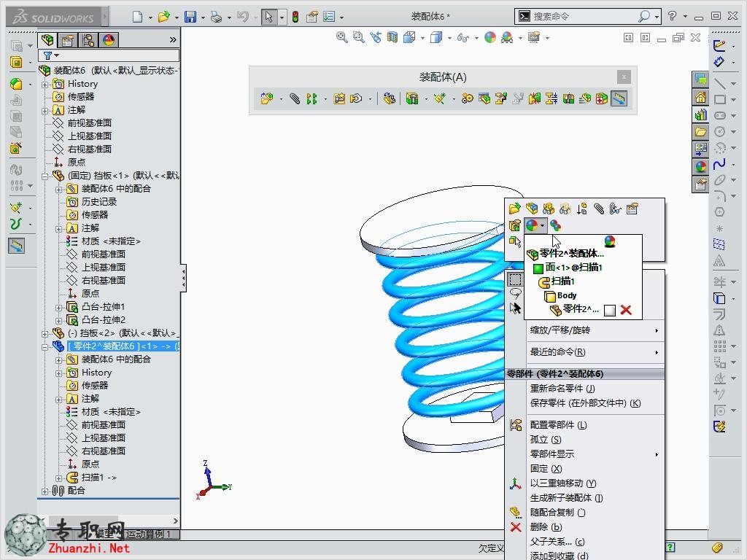The image size is (747, 560).
Task: Open the Options checklist icon
Action: click(329, 17)
